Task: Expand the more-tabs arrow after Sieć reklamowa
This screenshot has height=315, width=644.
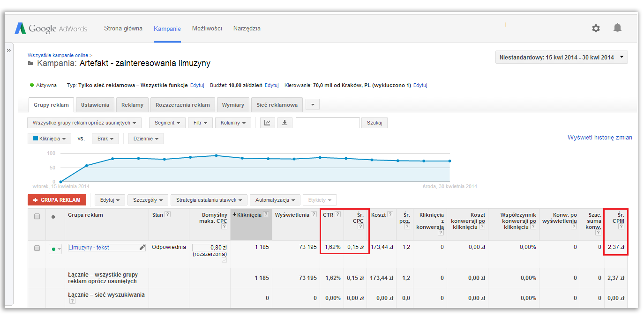Action: click(313, 105)
